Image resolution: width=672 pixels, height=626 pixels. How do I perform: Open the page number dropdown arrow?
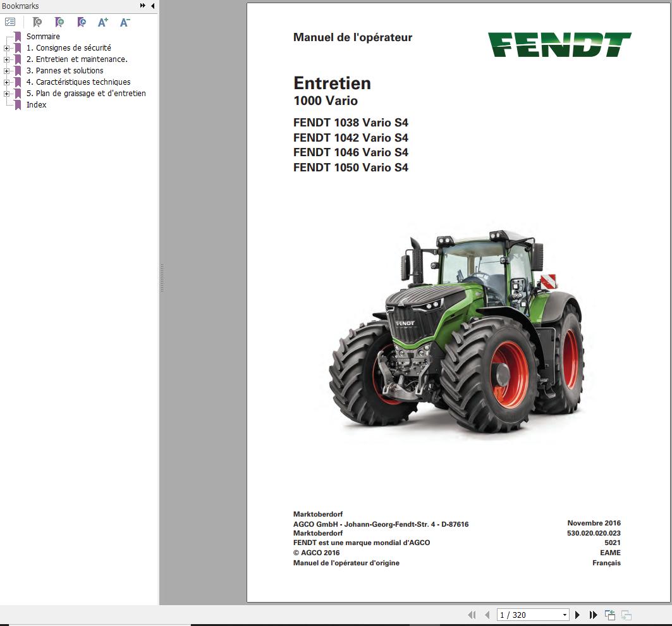pos(565,615)
